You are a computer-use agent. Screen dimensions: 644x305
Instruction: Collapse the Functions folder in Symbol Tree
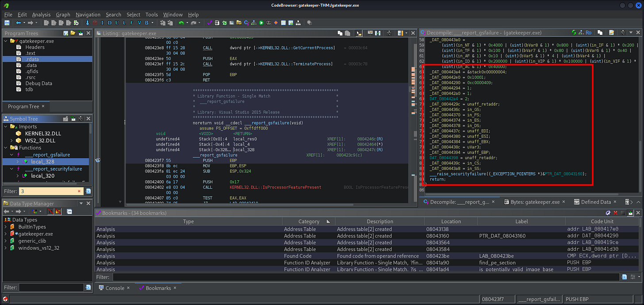(x=6, y=148)
